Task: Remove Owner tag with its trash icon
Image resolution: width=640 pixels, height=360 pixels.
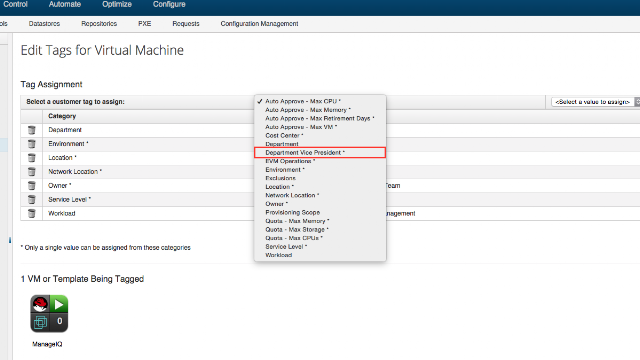Action: (31, 186)
